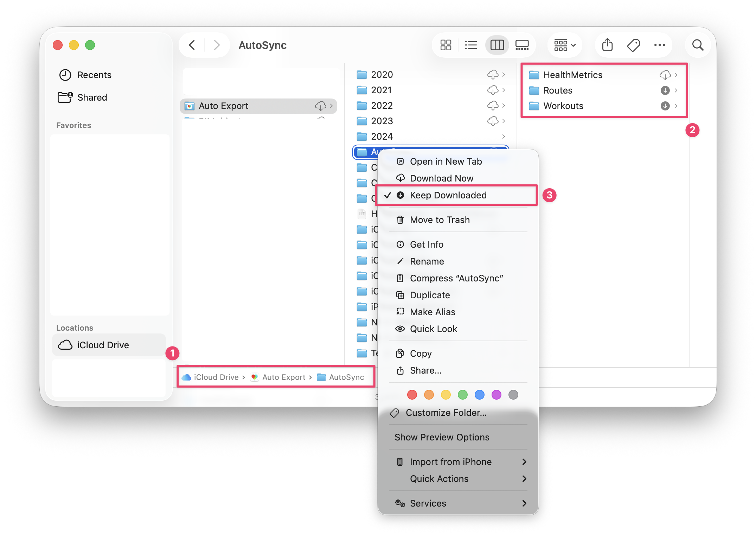Click the back navigation arrow
Screen dimensions: 756x534
(192, 45)
